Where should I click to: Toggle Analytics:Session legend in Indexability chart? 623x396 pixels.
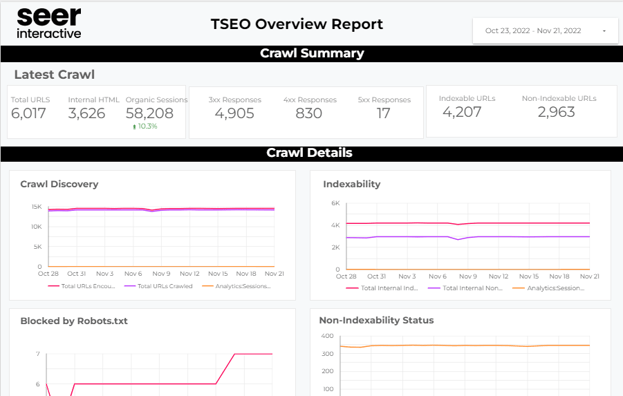coord(549,288)
